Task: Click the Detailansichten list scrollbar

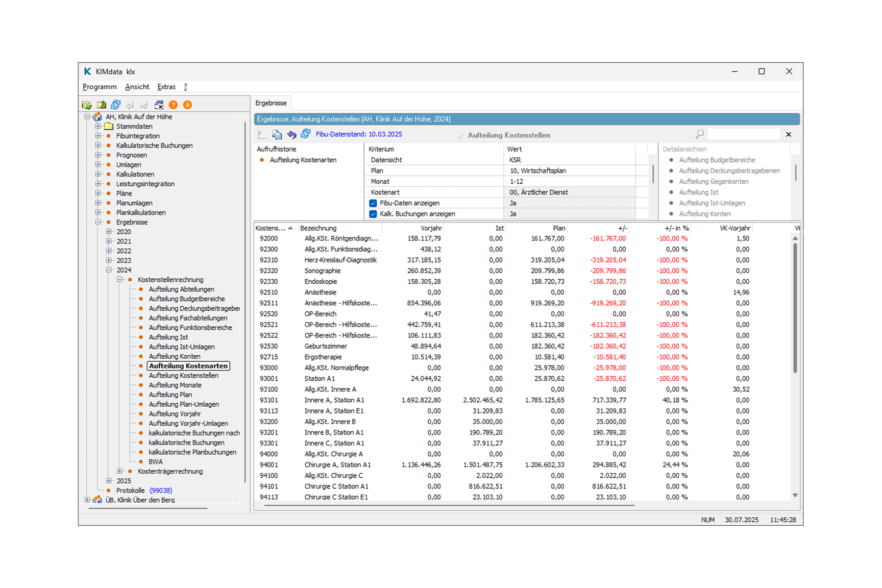Action: (x=796, y=172)
